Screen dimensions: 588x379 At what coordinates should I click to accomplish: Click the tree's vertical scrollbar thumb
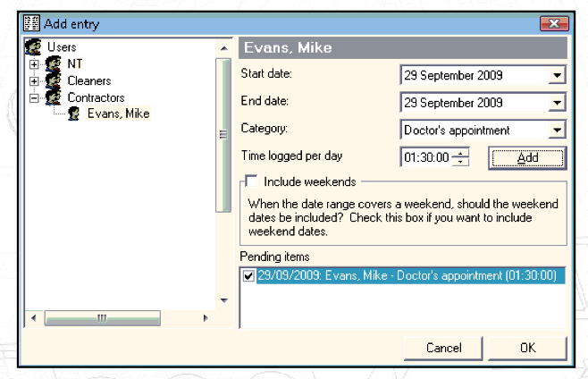[223, 134]
